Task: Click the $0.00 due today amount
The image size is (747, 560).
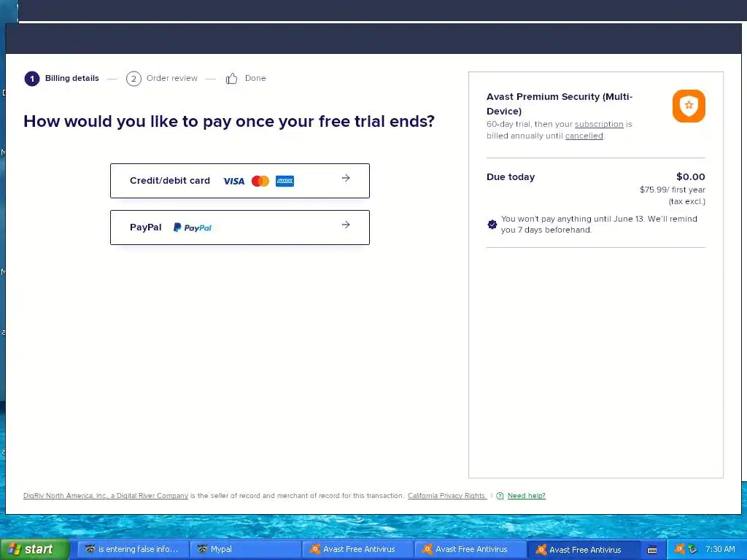Action: click(690, 177)
